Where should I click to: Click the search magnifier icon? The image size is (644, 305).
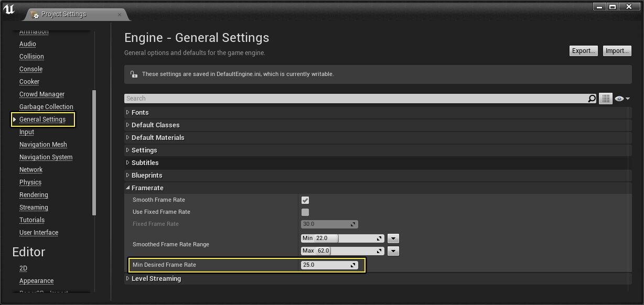pyautogui.click(x=592, y=99)
